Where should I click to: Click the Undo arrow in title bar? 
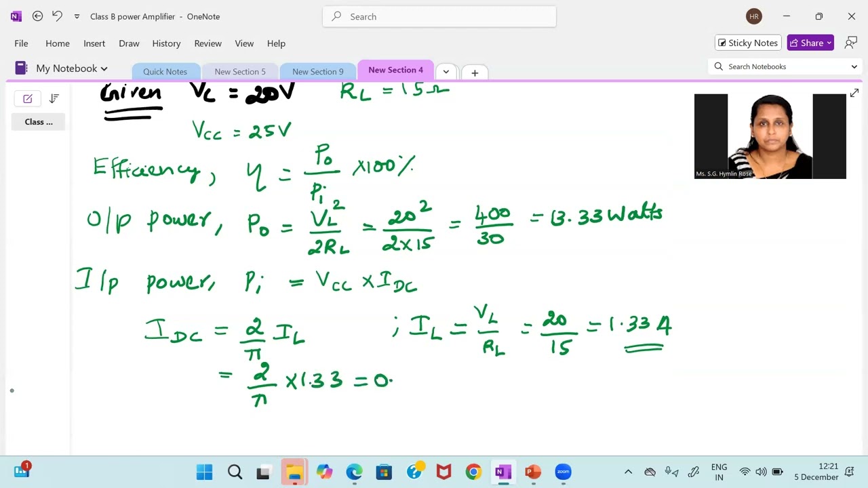pos(58,16)
